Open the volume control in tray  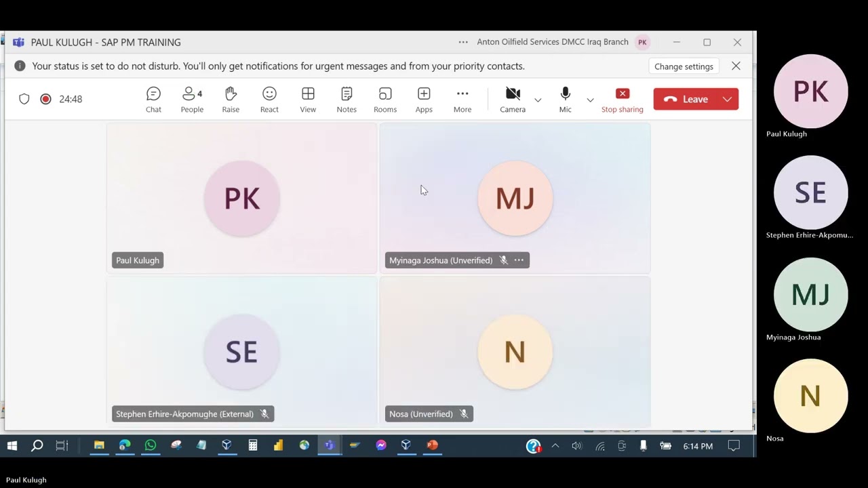(577, 446)
